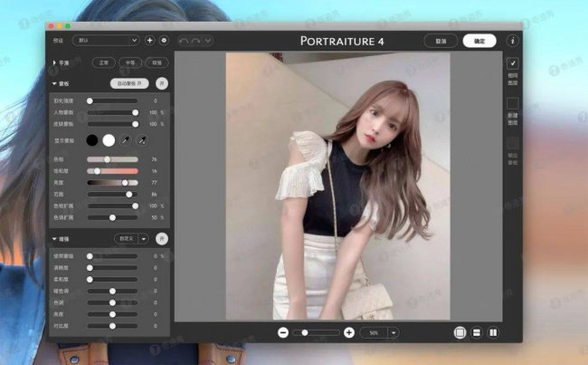Adjust the 人物蒙板 slider handle
588x365 pixels.
136,112
